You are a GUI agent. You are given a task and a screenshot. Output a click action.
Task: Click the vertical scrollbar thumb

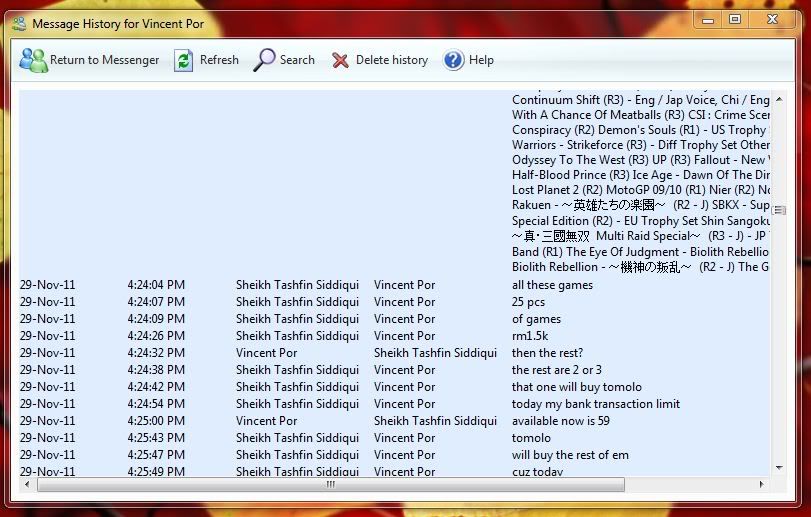(779, 210)
